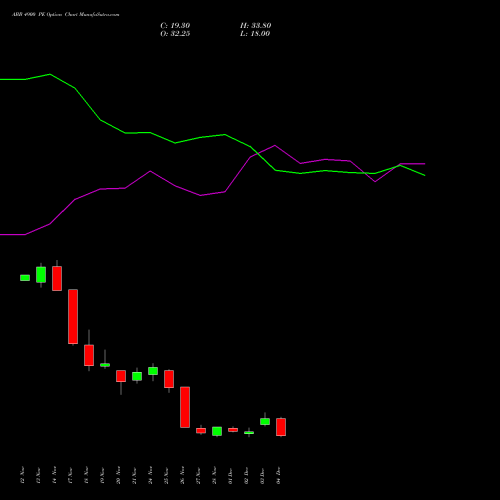Image resolution: width=500 pixels, height=500 pixels.
Task: Click the red candlestick for 14 Nov
Action: click(x=57, y=278)
